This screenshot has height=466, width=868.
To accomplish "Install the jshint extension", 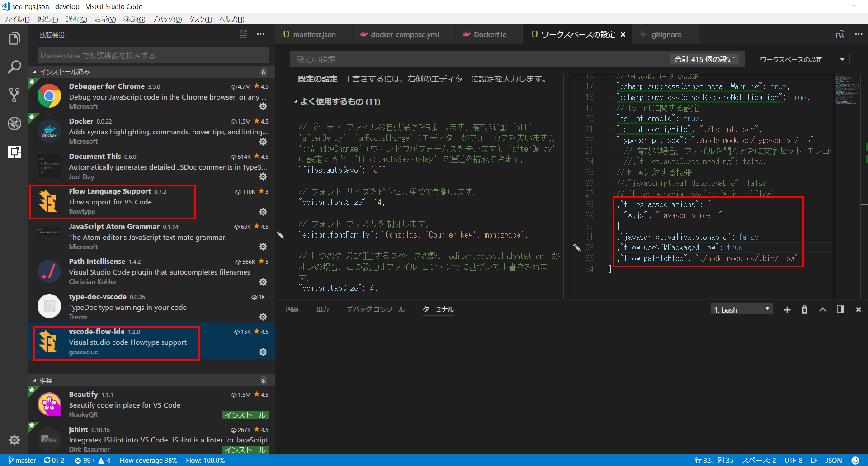I will pyautogui.click(x=245, y=450).
